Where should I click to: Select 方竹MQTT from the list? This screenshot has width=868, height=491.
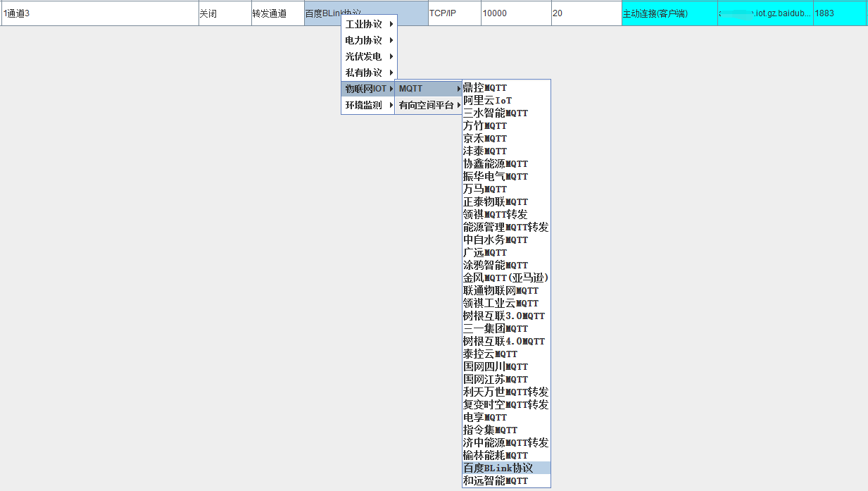[506, 125]
